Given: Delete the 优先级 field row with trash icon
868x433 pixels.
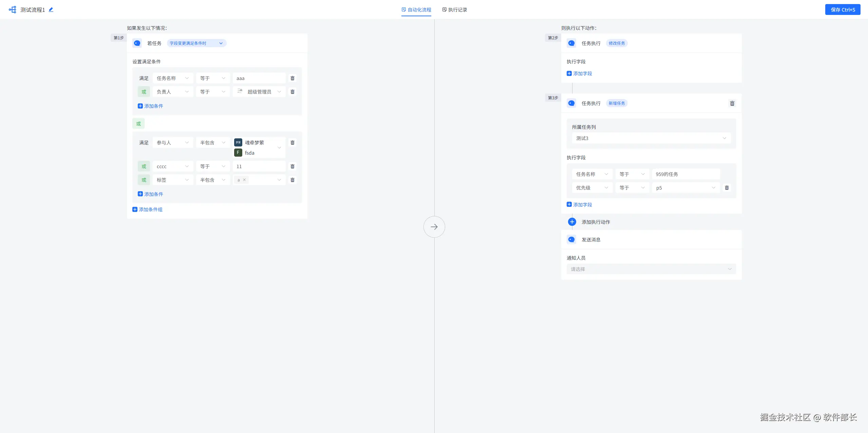Looking at the screenshot, I should (x=727, y=188).
